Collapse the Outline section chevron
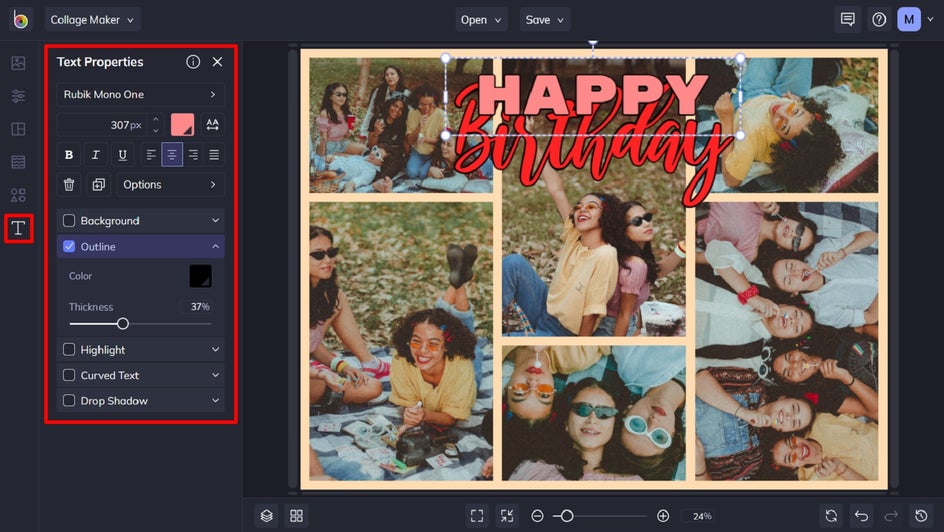This screenshot has height=532, width=944. click(x=215, y=246)
